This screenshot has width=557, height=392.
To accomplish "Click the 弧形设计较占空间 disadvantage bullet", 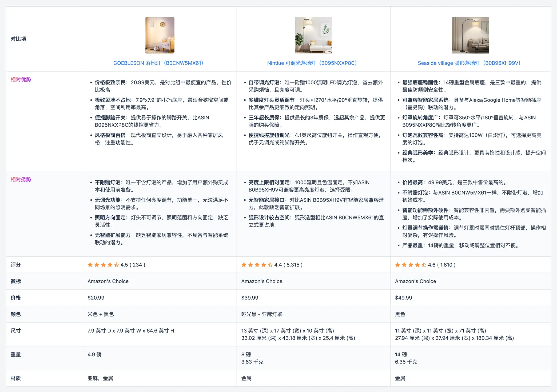I will 316,221.
